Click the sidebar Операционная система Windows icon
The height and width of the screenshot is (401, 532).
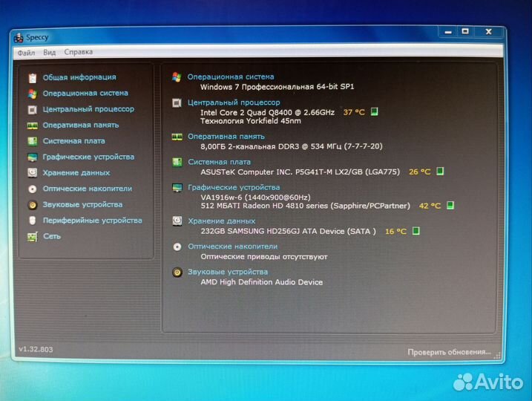pyautogui.click(x=33, y=94)
